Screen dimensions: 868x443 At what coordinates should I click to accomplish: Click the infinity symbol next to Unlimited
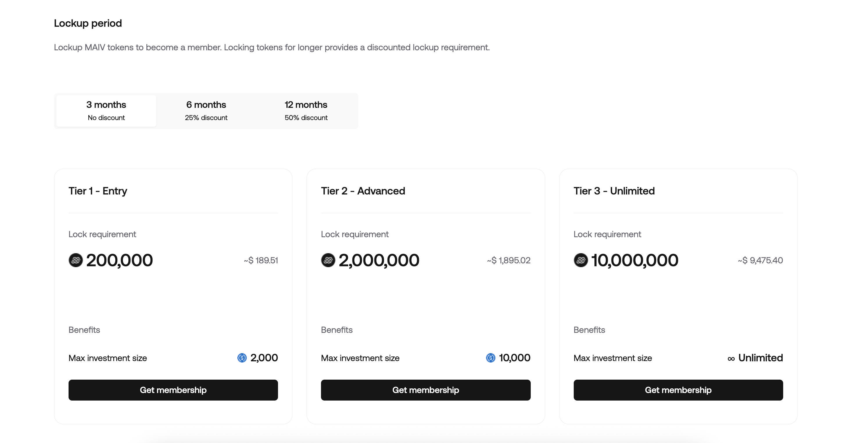(731, 359)
